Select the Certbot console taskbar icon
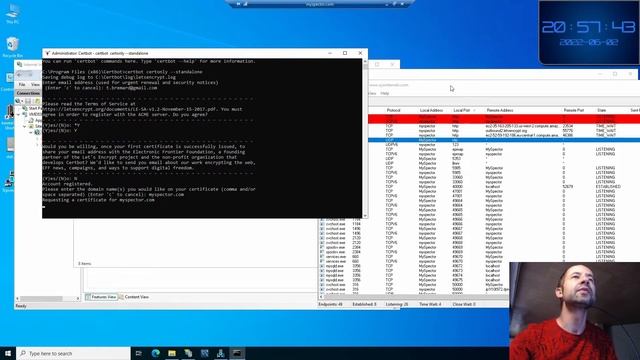Viewport: 640px width, 360px height. point(237,353)
